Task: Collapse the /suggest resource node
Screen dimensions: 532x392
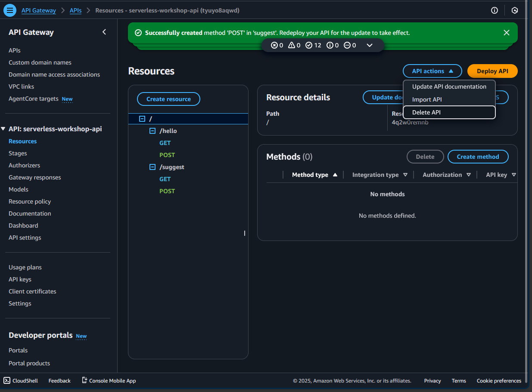Action: pyautogui.click(x=152, y=167)
